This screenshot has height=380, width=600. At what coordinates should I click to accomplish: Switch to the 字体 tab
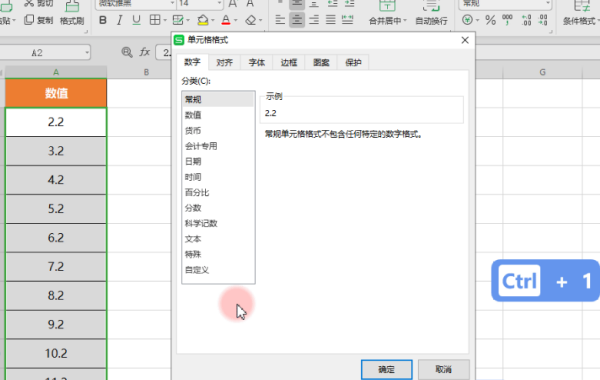click(x=257, y=63)
